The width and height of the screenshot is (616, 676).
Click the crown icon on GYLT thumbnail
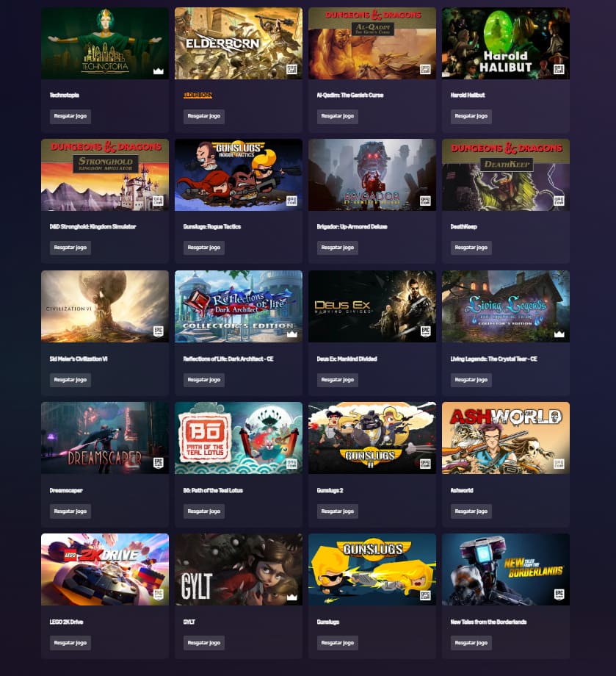[292, 597]
